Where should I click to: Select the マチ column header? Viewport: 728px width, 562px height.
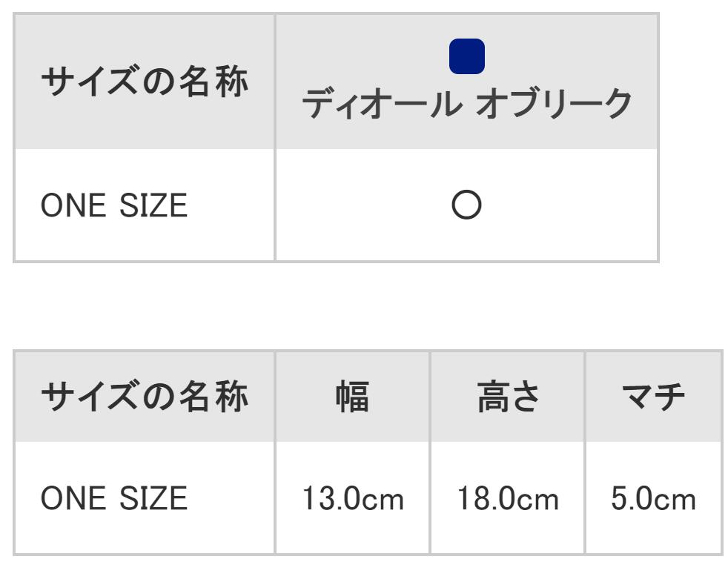click(653, 398)
